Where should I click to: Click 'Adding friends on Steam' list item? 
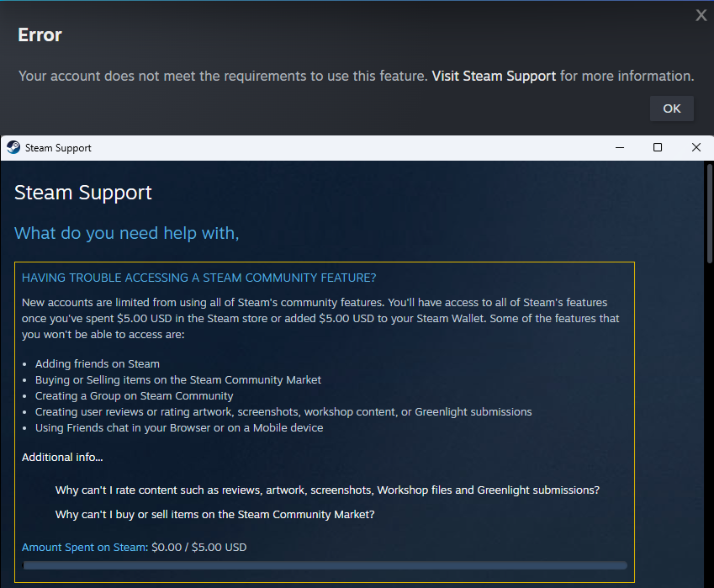click(x=98, y=364)
